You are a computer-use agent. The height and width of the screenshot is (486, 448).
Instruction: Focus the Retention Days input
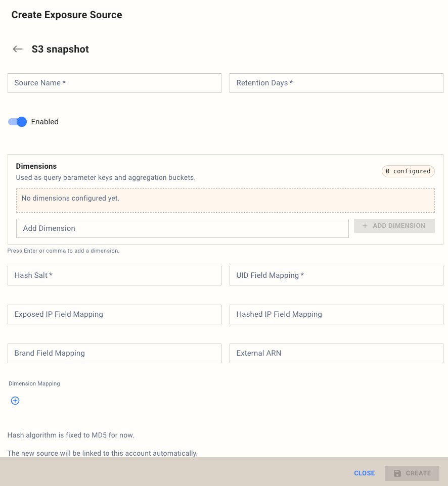pyautogui.click(x=336, y=83)
